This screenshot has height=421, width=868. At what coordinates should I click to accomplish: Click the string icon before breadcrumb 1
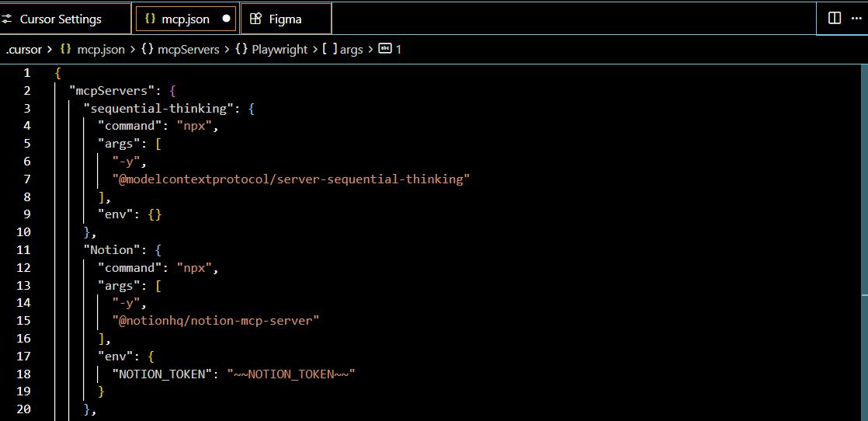pos(385,49)
